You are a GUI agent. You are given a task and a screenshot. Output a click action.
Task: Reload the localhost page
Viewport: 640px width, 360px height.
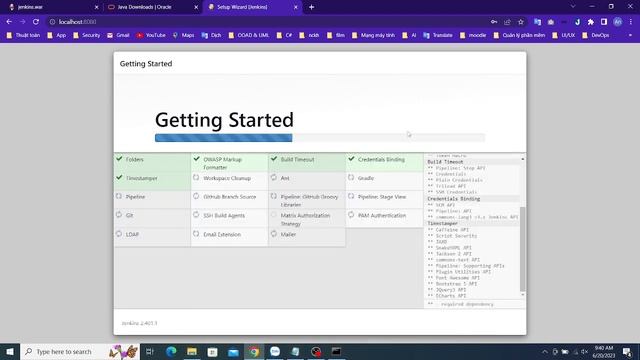(x=36, y=22)
